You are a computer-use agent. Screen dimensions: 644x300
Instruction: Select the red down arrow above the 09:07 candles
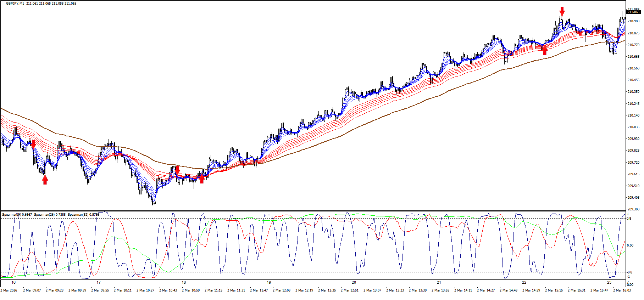point(33,144)
